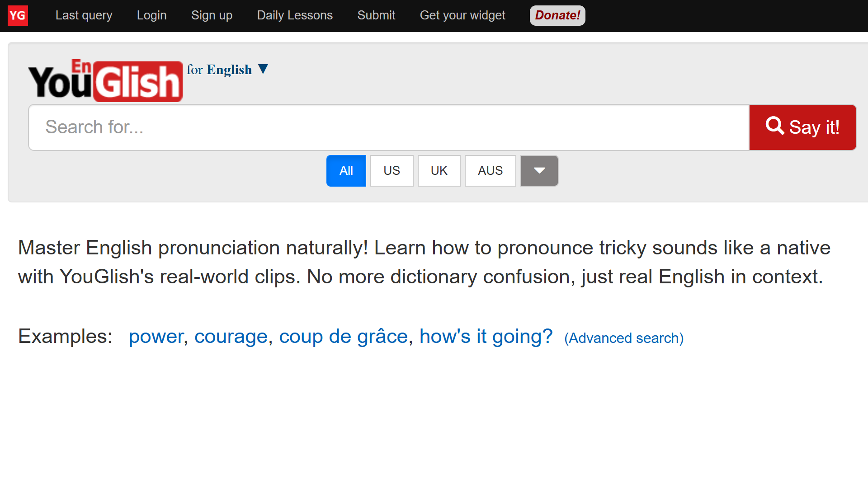Open Last query in the top menu
This screenshot has height=488, width=868.
84,15
